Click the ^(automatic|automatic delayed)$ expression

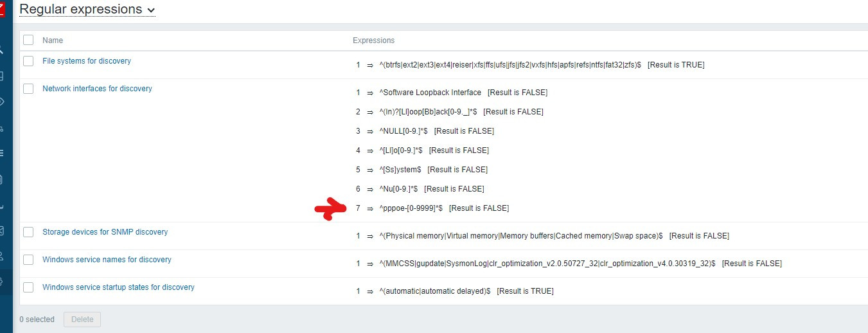(435, 291)
